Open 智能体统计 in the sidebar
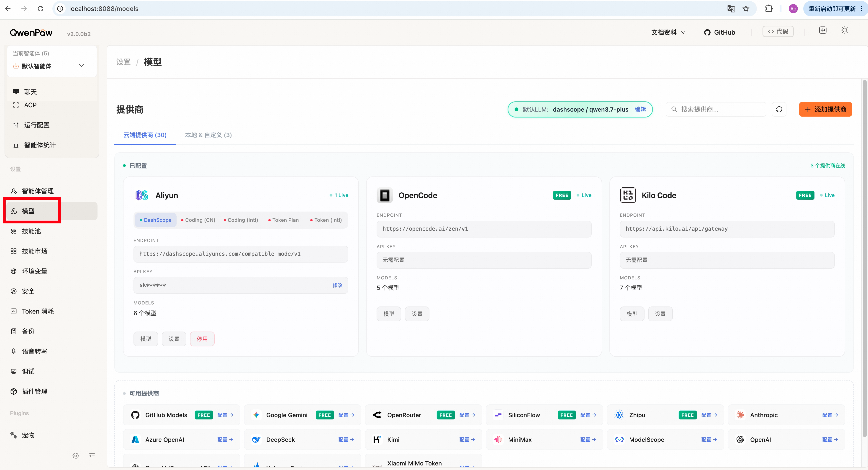The width and height of the screenshot is (868, 470). (52, 145)
